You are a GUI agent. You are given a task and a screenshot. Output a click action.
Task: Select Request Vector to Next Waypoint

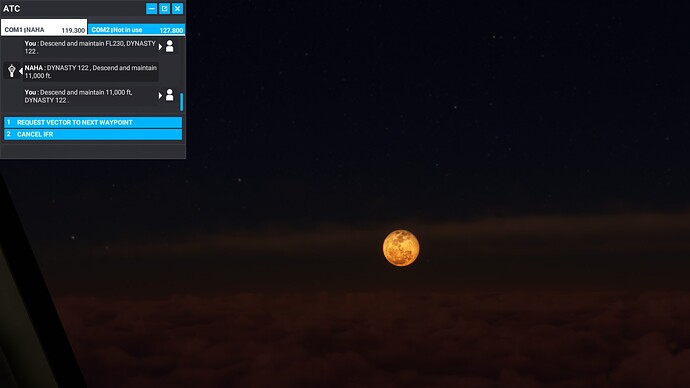(93, 122)
